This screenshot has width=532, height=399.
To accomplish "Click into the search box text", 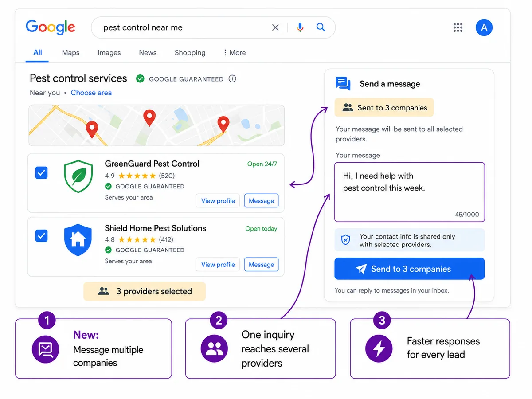I will tap(143, 27).
